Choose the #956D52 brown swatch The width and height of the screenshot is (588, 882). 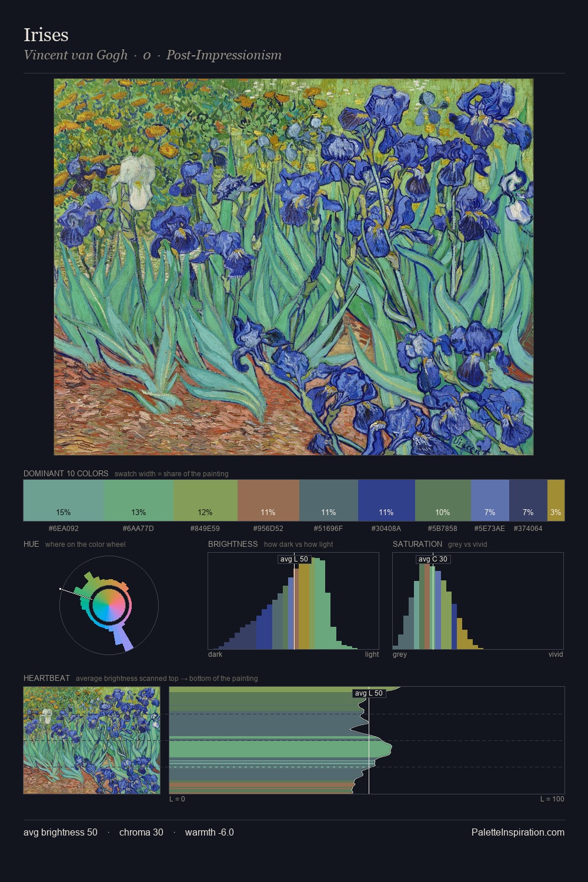click(x=268, y=500)
